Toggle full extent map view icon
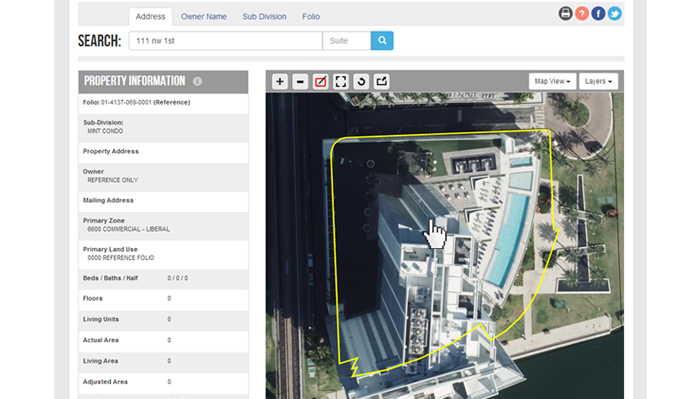The height and width of the screenshot is (399, 690). (x=341, y=81)
